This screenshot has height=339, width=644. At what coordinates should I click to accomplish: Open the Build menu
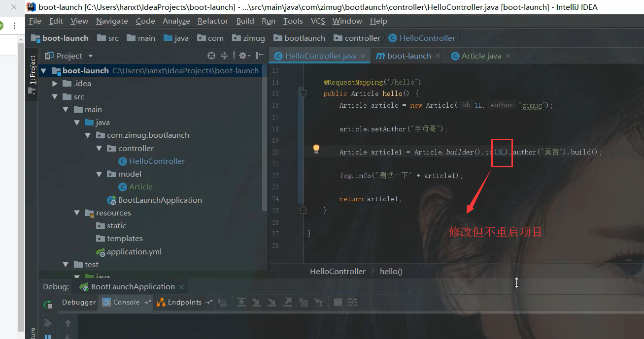click(x=245, y=21)
